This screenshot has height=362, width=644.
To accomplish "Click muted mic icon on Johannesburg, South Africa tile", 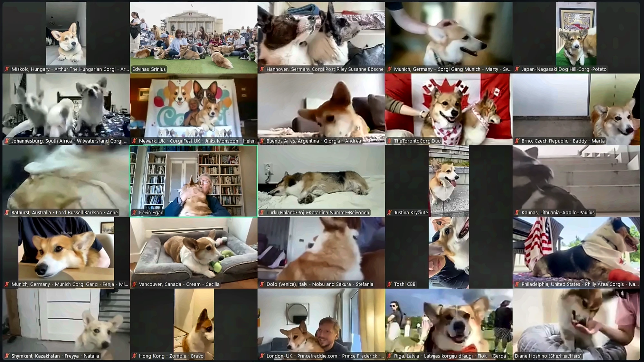I will click(x=7, y=141).
